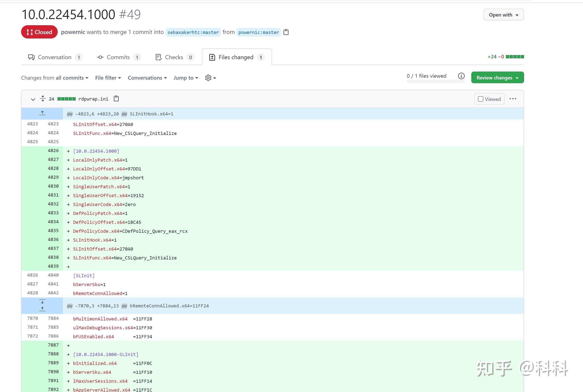This screenshot has height=392, width=583.
Task: Click the rdpwrap.ini file name
Action: [x=93, y=99]
